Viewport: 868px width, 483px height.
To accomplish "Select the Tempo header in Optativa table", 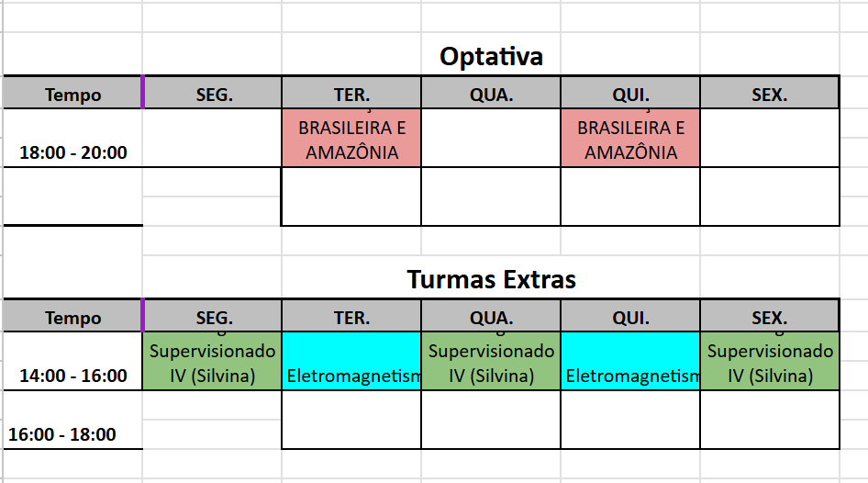I will pyautogui.click(x=72, y=94).
